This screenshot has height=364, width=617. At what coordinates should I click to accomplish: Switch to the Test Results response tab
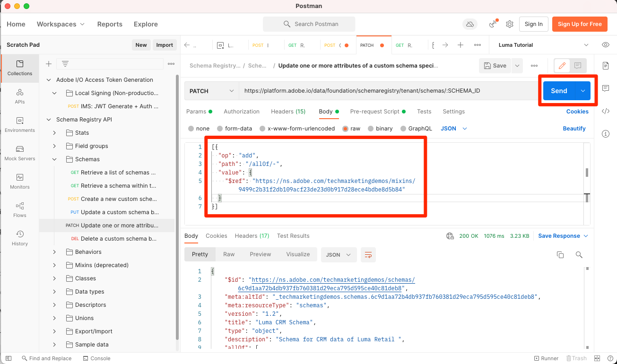(x=293, y=236)
